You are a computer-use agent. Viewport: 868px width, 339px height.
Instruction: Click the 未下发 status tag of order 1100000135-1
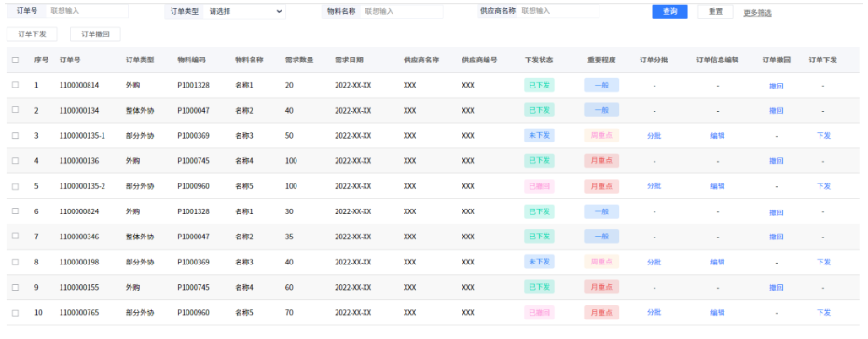(539, 135)
